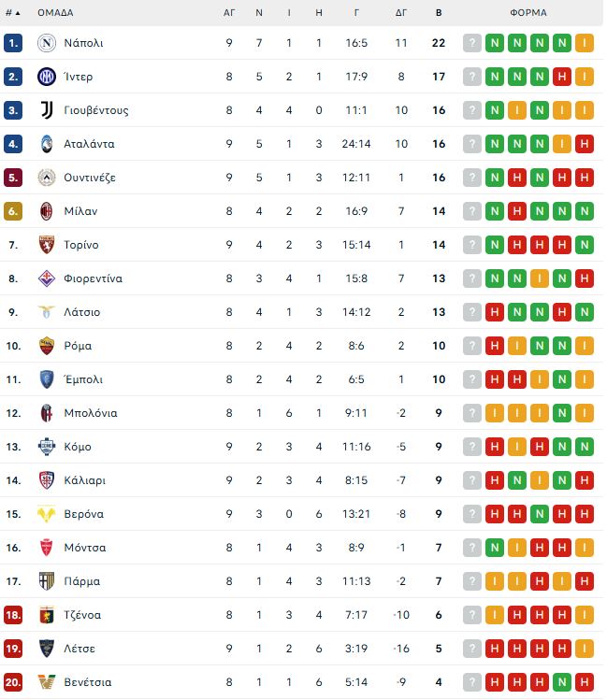Screen dimensions: 607x700
Task: Sort standings by the B points header
Action: 439,13
